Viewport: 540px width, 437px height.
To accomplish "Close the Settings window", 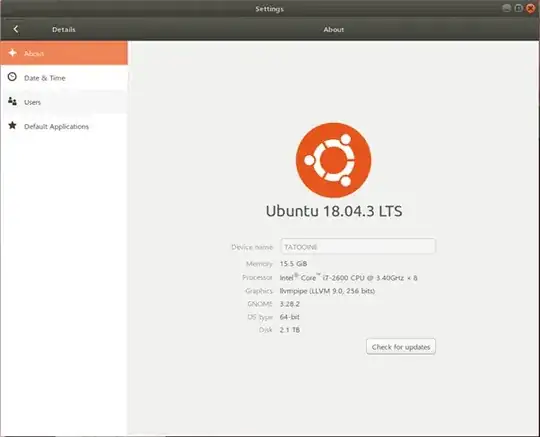I will pos(530,8).
